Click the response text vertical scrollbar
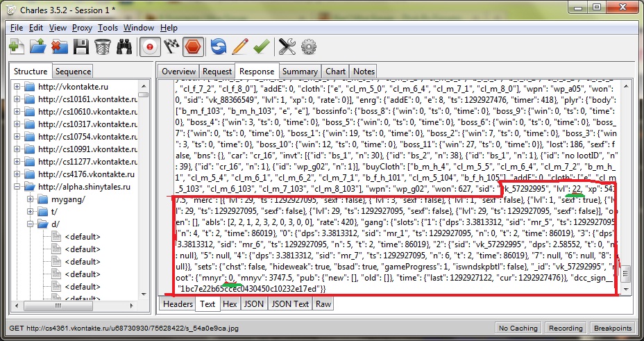644x341 pixels. pyautogui.click(x=625, y=188)
